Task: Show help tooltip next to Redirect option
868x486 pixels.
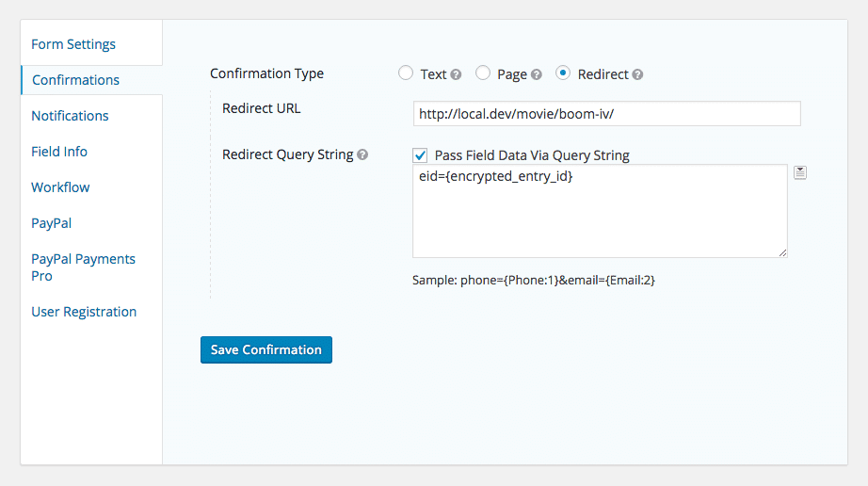Action: 637,74
